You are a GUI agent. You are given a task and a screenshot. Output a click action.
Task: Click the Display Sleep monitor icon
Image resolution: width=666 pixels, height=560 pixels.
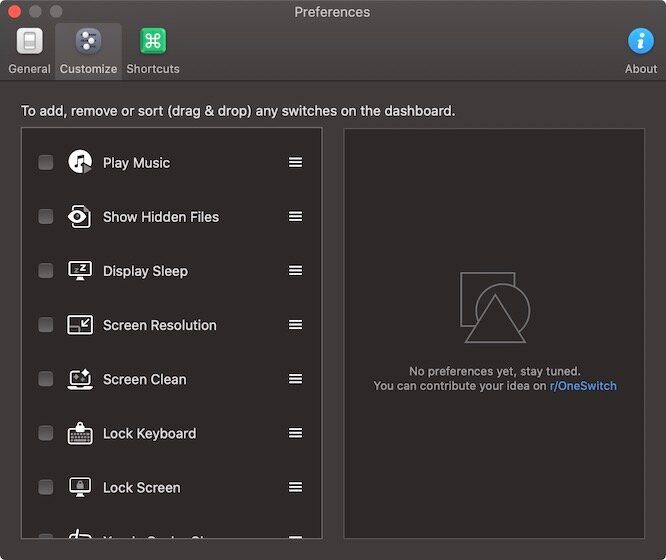coord(80,271)
